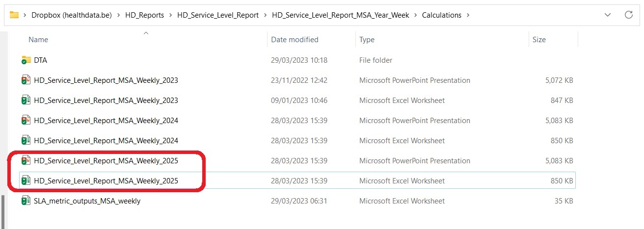The image size is (644, 229).
Task: Expand the chevron after HD_Reports breadcrumb
Action: (x=170, y=15)
